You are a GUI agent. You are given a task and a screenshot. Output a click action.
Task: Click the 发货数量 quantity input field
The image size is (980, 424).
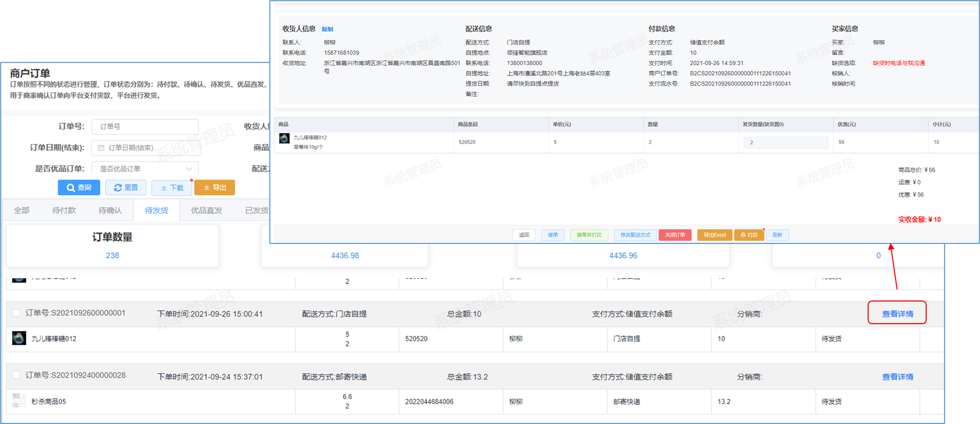point(785,142)
